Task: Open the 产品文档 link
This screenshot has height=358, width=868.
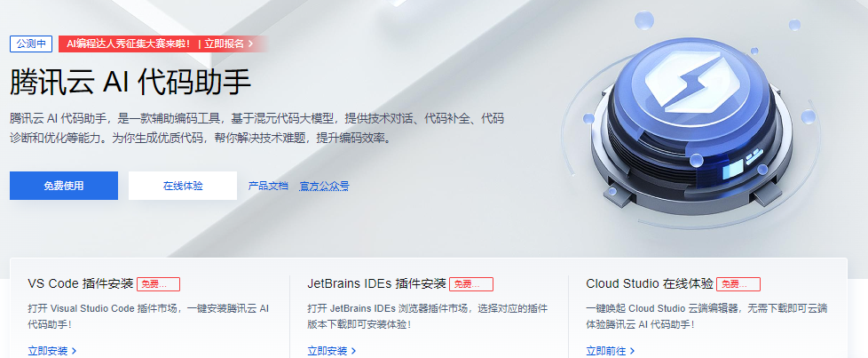Action: pyautogui.click(x=268, y=186)
